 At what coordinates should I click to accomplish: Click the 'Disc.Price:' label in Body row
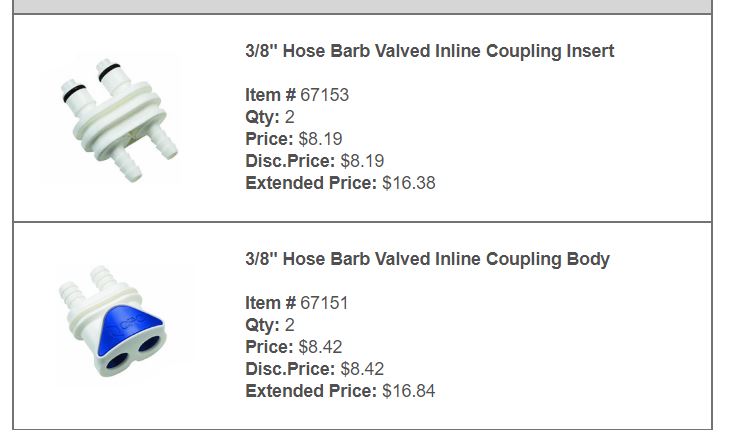pos(290,369)
